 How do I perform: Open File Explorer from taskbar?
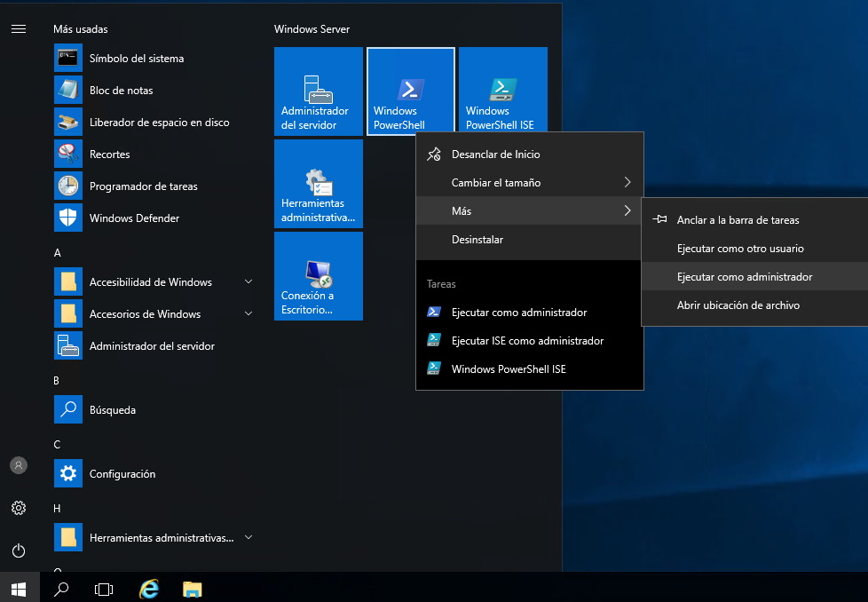click(x=192, y=590)
